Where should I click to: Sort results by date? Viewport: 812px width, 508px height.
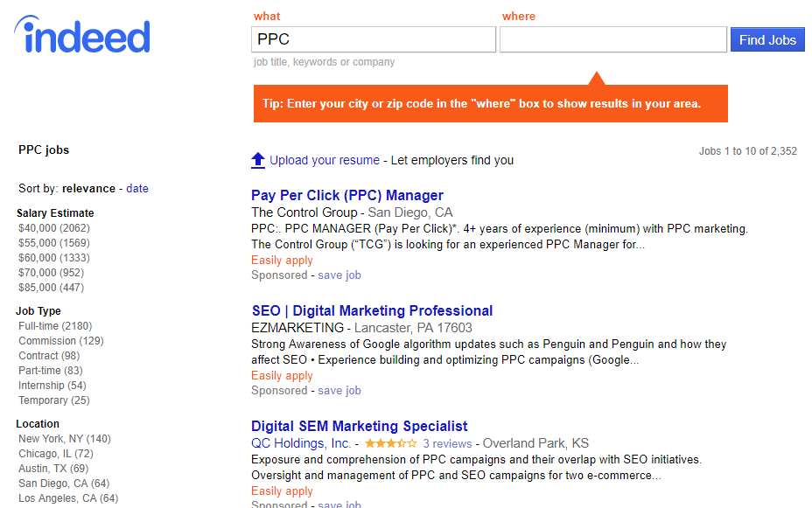point(137,189)
